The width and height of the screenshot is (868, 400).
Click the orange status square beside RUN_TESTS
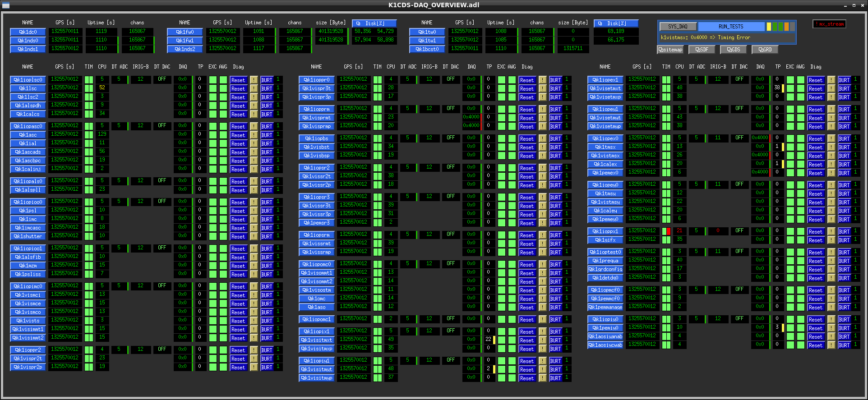point(786,27)
